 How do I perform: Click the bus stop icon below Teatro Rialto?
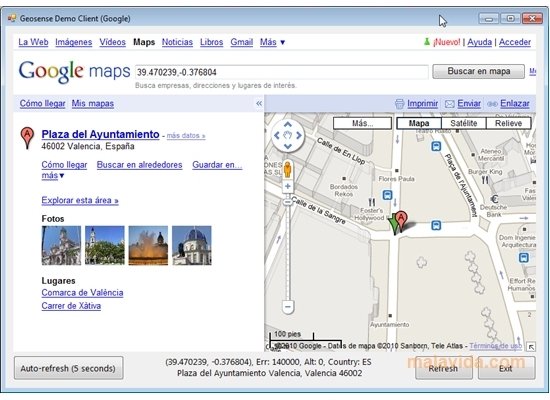(x=436, y=146)
